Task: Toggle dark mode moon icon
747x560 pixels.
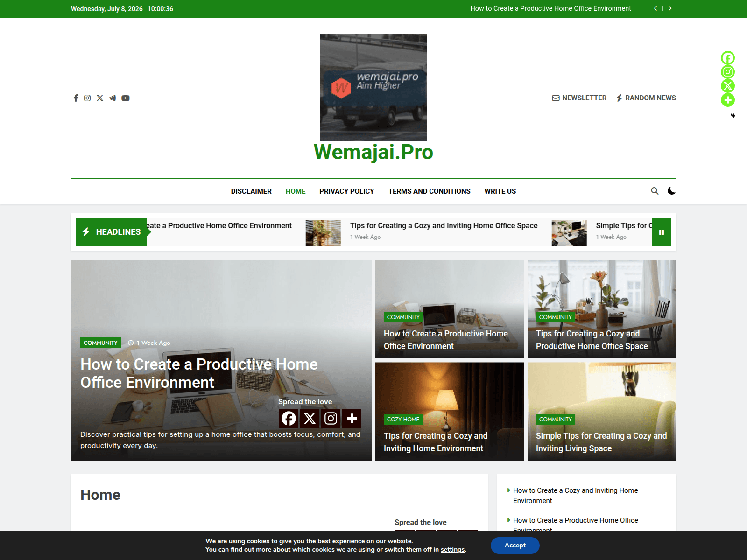Action: tap(671, 191)
